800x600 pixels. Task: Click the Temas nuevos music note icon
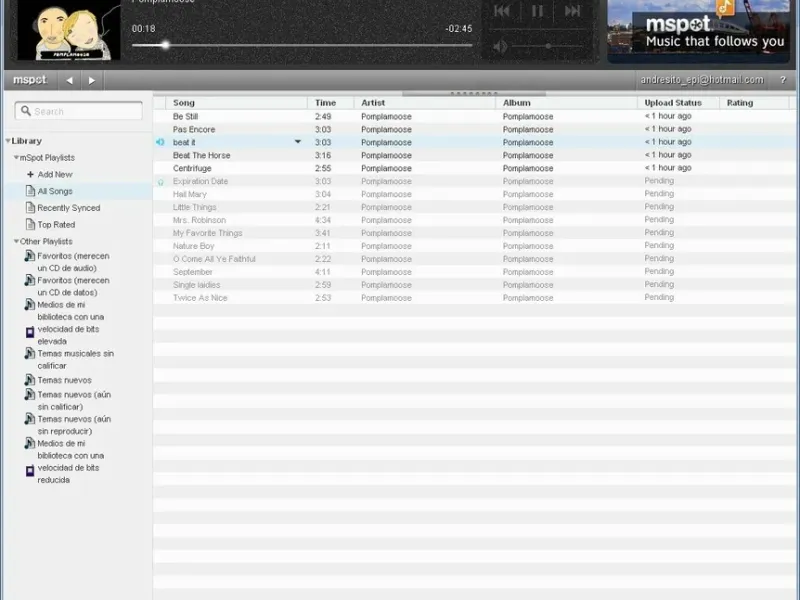tap(30, 380)
